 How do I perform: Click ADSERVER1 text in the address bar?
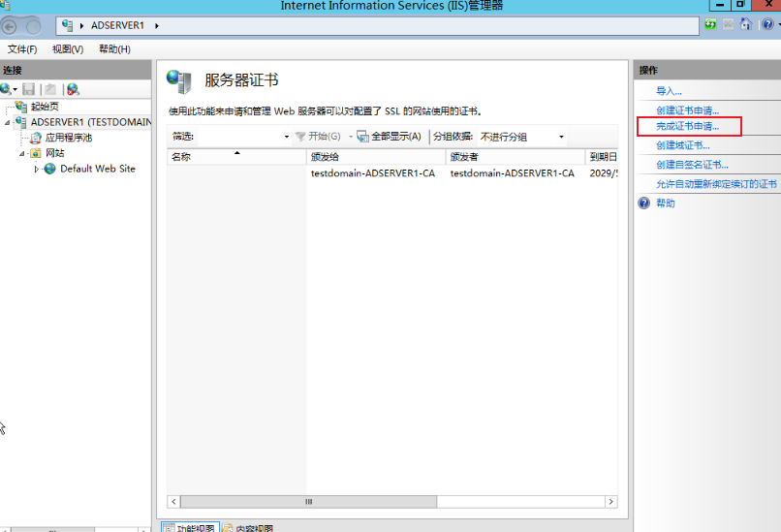[x=117, y=25]
